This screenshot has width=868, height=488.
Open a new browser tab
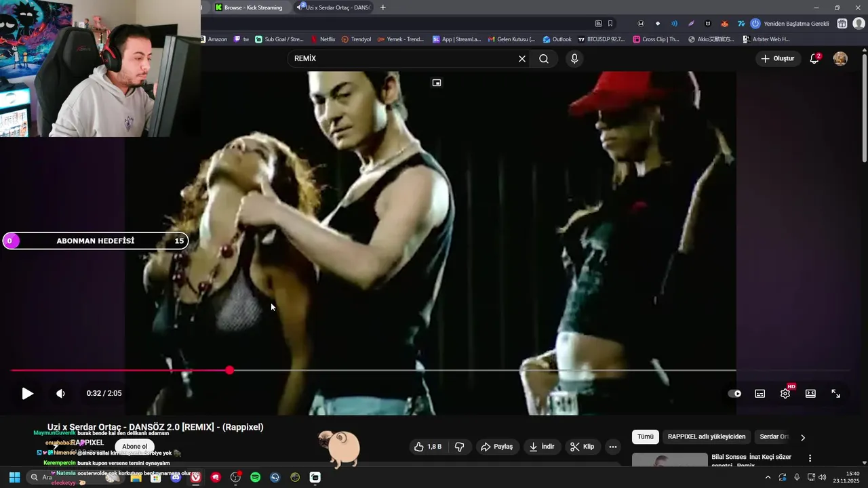pyautogui.click(x=383, y=7)
